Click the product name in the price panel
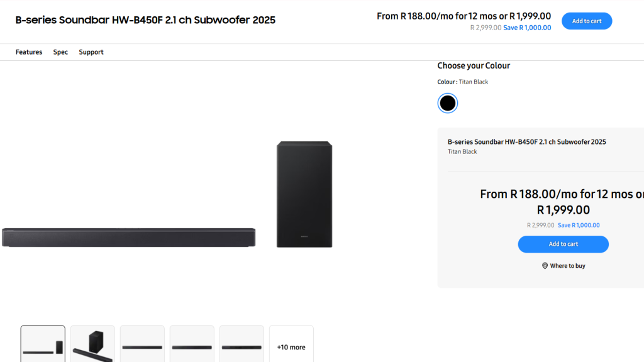The height and width of the screenshot is (362, 644). pos(526,142)
